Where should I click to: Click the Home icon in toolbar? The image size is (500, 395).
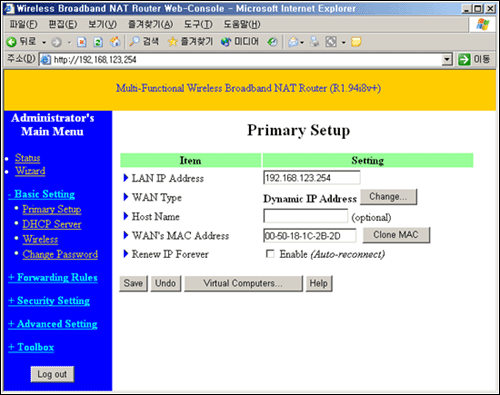pyautogui.click(x=115, y=42)
